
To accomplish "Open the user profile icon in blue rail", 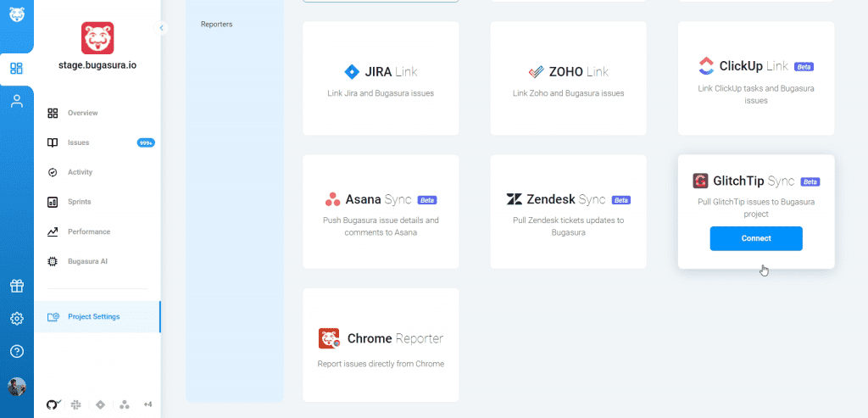I will [x=17, y=101].
